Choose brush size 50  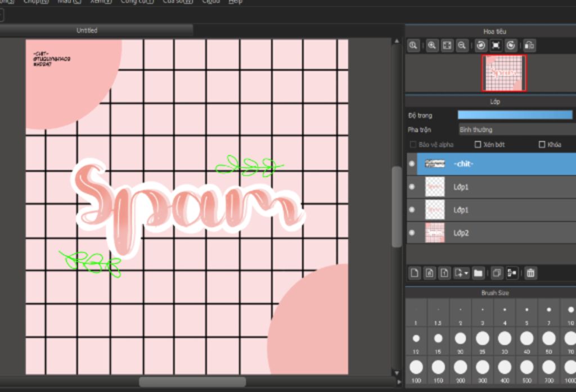coord(549,341)
